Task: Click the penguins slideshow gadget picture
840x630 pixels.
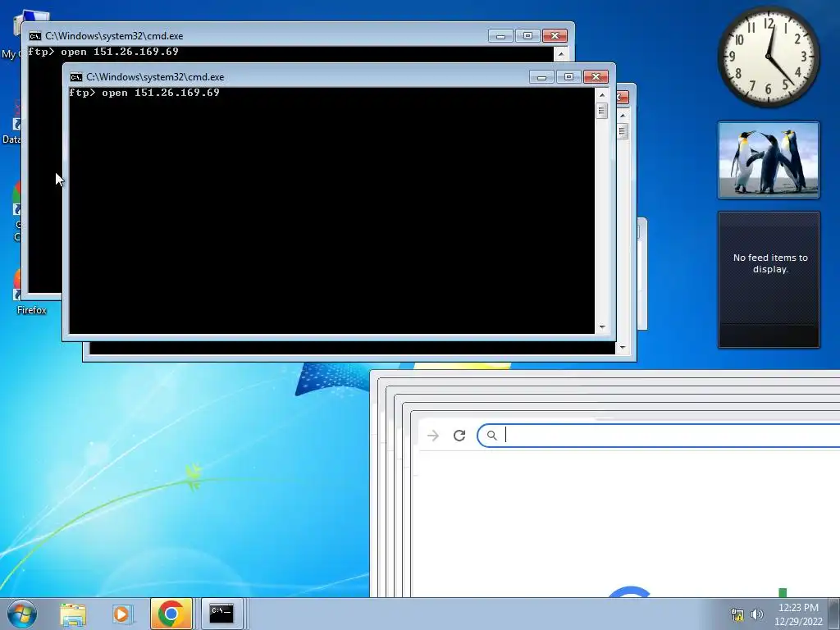Action: coord(768,160)
